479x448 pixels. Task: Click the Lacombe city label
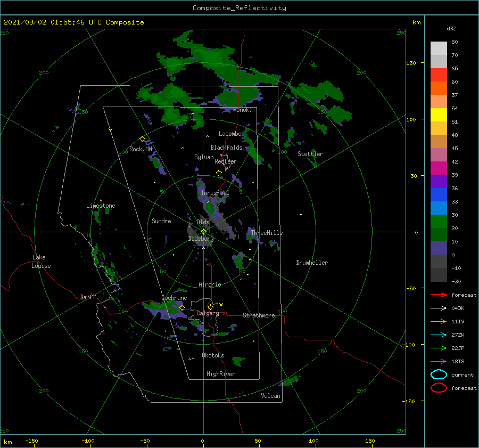coord(230,134)
